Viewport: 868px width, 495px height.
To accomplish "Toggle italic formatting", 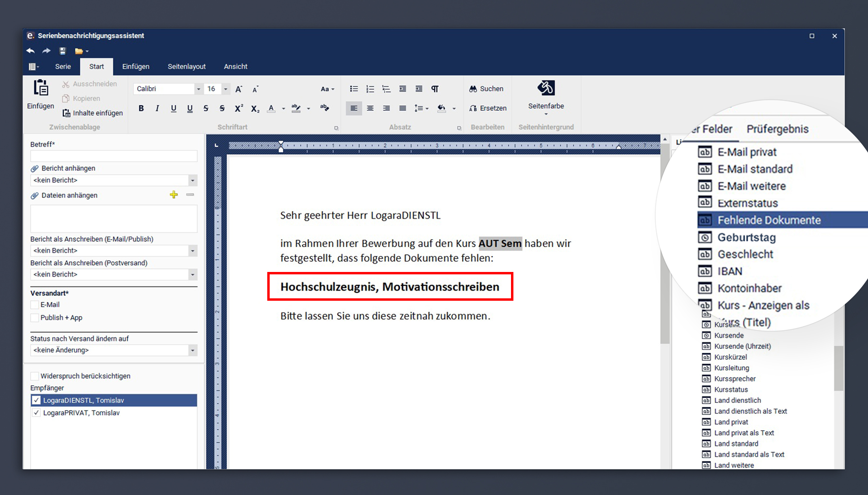I will pos(157,108).
